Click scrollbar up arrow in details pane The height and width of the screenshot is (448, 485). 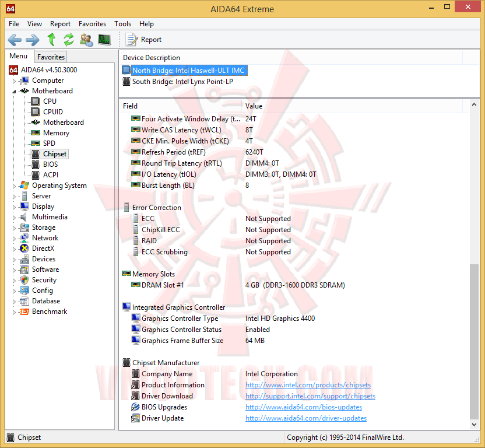[x=474, y=105]
